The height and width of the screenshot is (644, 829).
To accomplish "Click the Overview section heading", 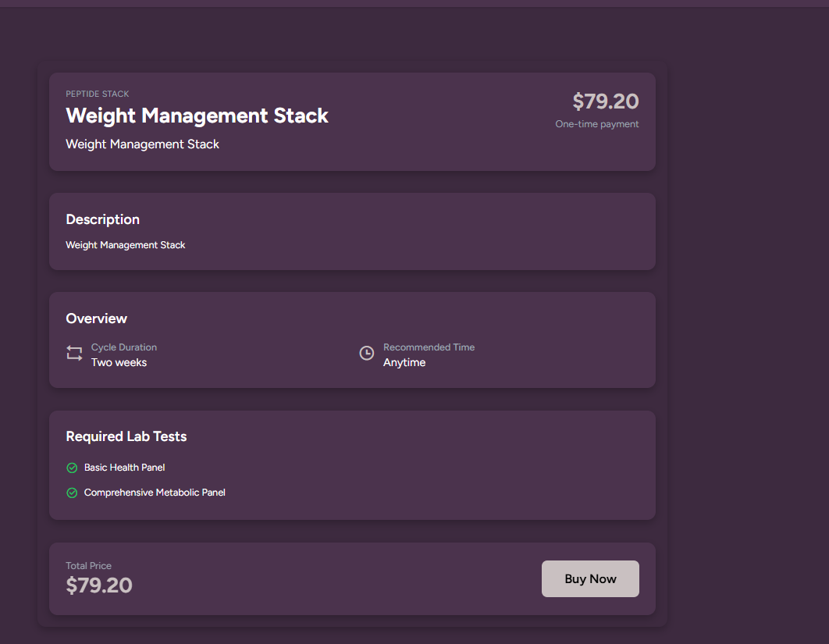I will click(96, 318).
